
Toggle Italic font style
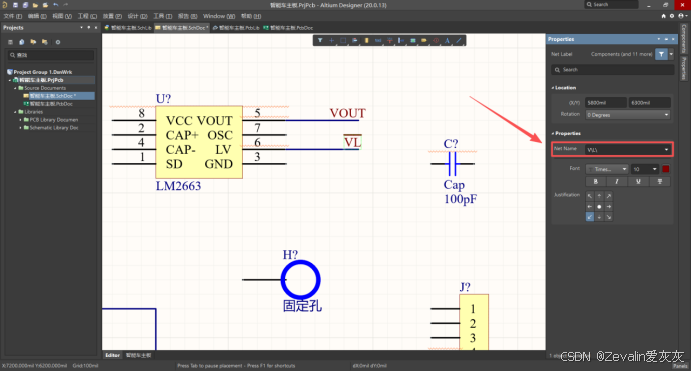[x=617, y=181]
